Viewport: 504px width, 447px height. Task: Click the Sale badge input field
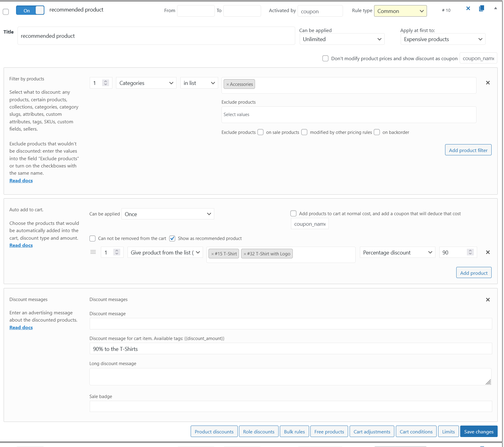(x=291, y=406)
